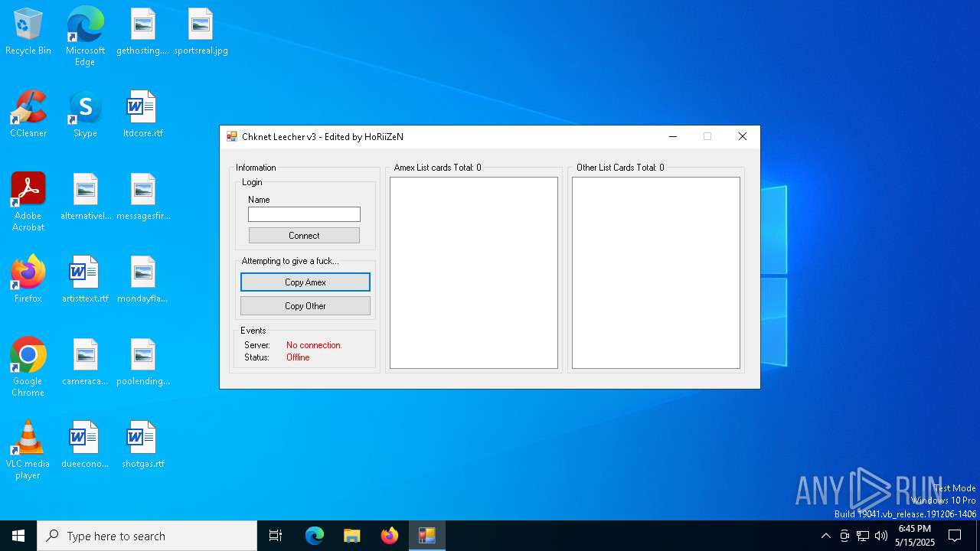The height and width of the screenshot is (551, 980).
Task: Select the gethosting image file icon
Action: (142, 32)
